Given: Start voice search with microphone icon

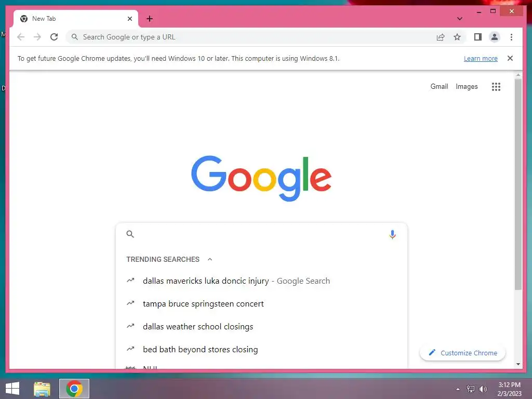Looking at the screenshot, I should click(x=392, y=234).
